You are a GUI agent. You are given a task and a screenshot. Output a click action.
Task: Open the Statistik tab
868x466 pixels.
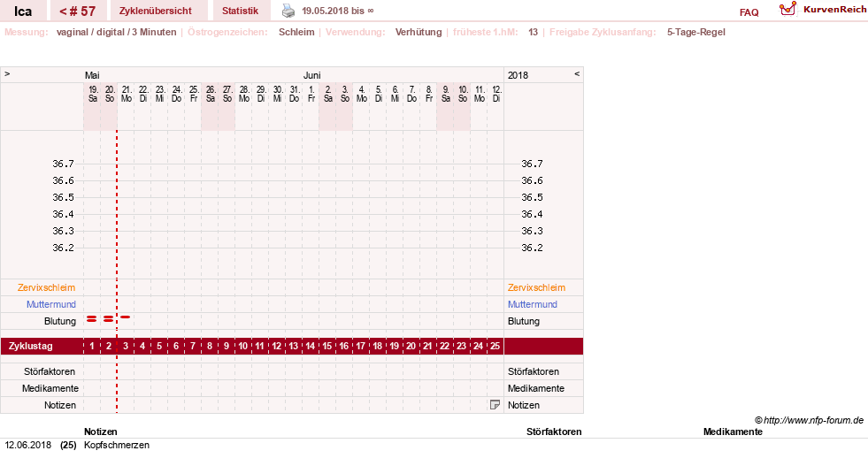coord(241,11)
